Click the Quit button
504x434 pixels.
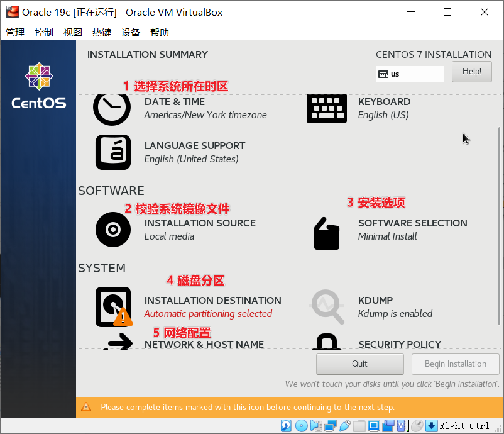pos(359,364)
